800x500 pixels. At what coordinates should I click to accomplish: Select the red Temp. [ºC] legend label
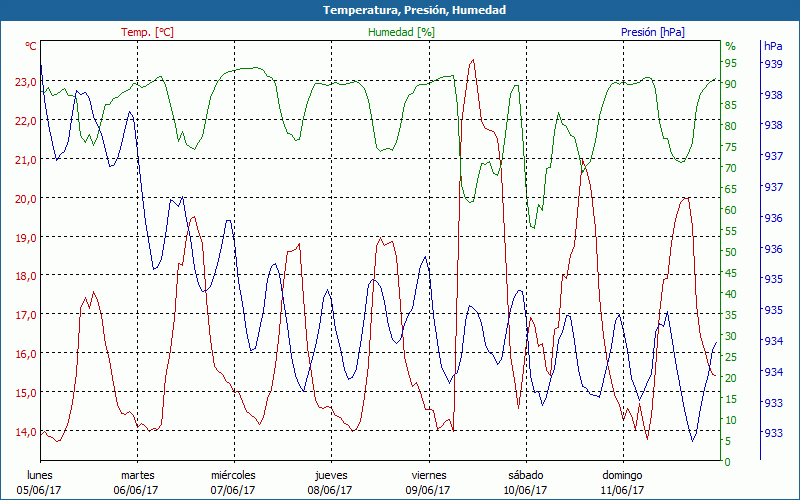147,32
